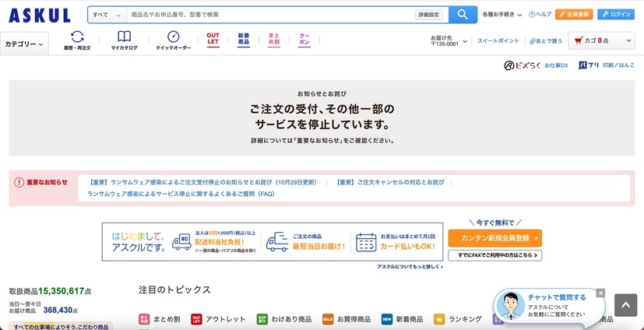
Task: Open the スイートポイント link
Action: coord(498,40)
